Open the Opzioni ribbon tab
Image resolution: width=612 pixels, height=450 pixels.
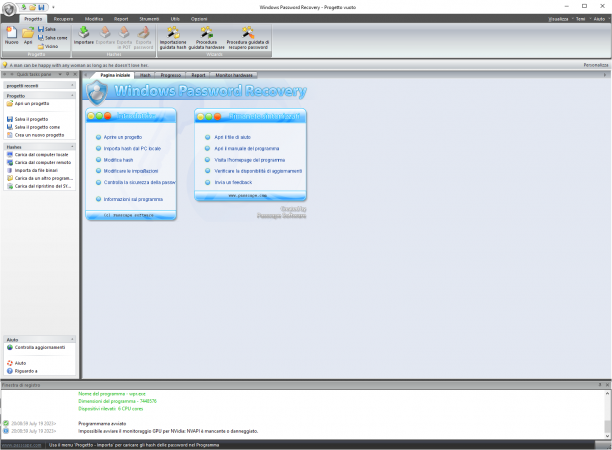(x=199, y=19)
